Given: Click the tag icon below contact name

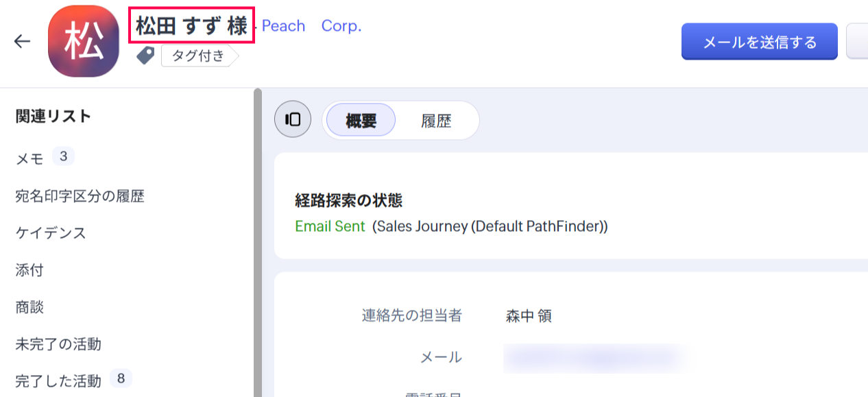Looking at the screenshot, I should pyautogui.click(x=145, y=56).
